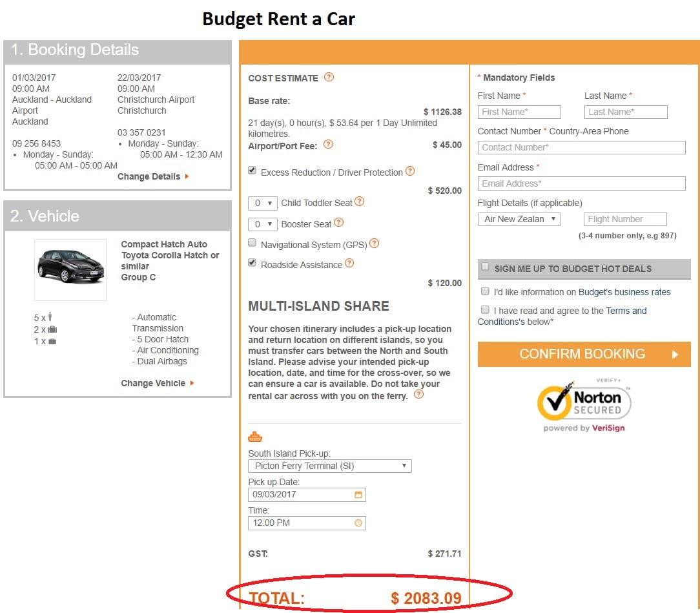Image resolution: width=700 pixels, height=613 pixels.
Task: Click the Pick up Date field 09/03/2017
Action: point(307,495)
